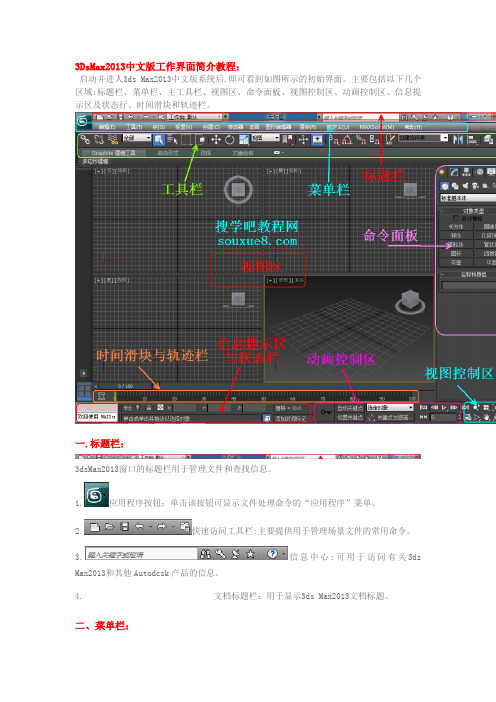Switch to the 自由形式 ribbon tab
The image size is (496, 702).
tap(168, 153)
